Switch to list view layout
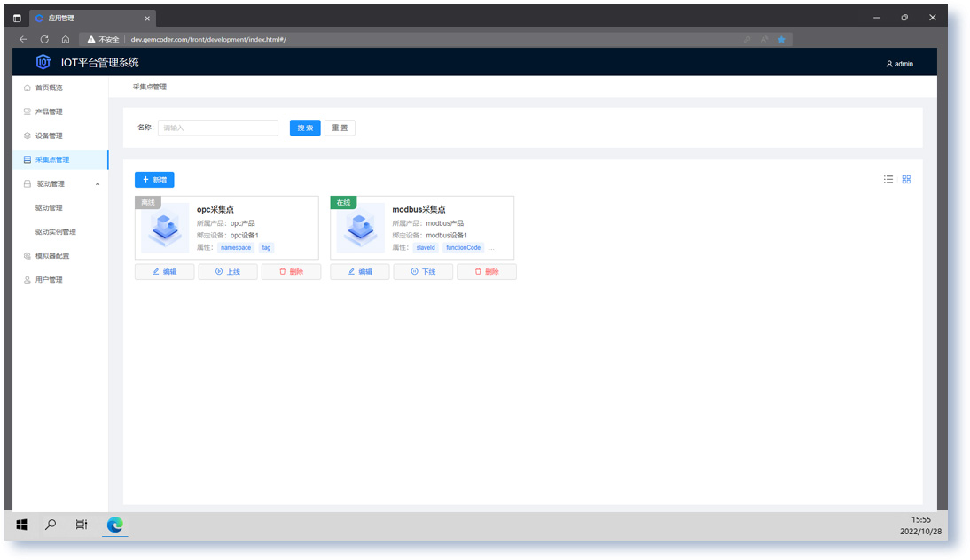This screenshot has height=560, width=970. (x=888, y=179)
